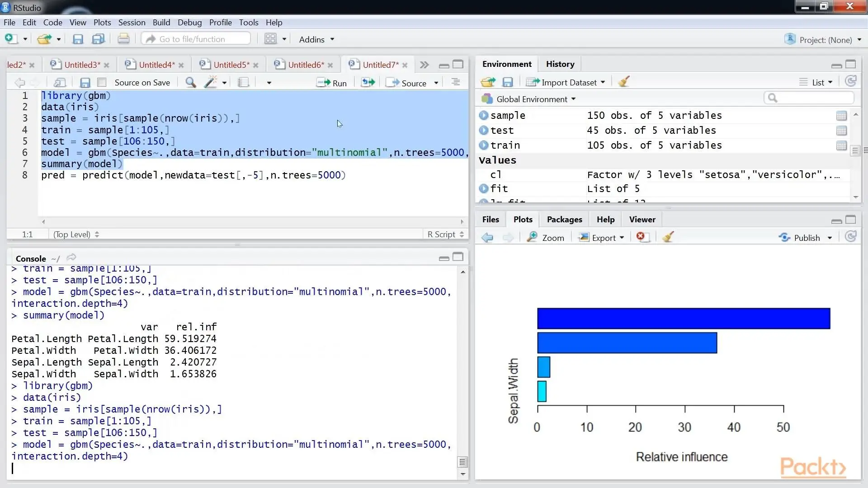Toggle the Source on Save checkbox
868x488 pixels.
coord(102,82)
